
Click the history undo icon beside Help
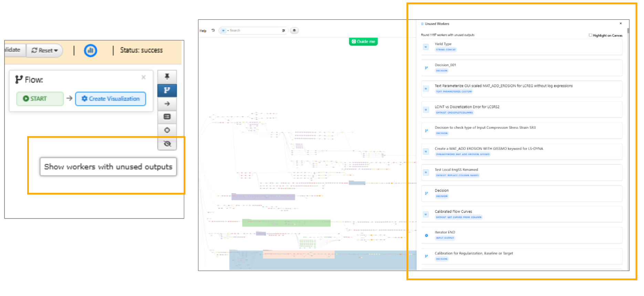213,31
